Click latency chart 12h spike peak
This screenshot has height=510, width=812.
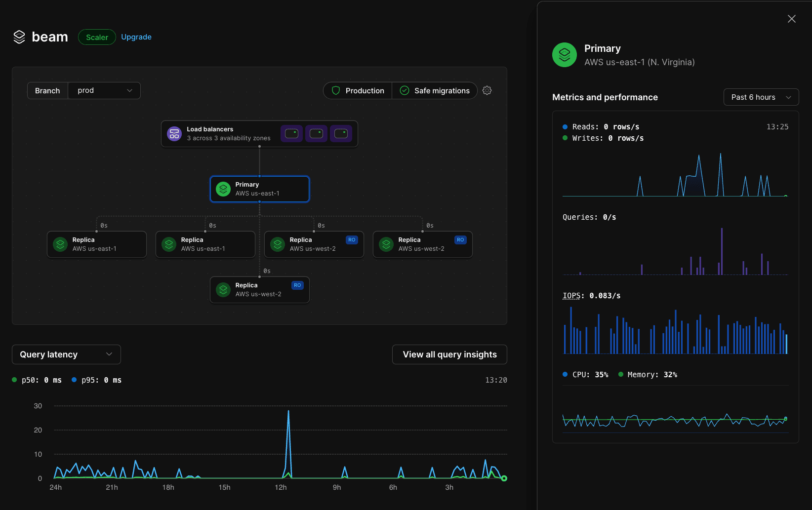(x=288, y=411)
